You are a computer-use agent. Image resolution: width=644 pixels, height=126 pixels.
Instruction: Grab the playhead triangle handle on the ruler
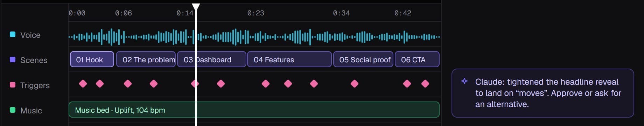click(x=196, y=7)
